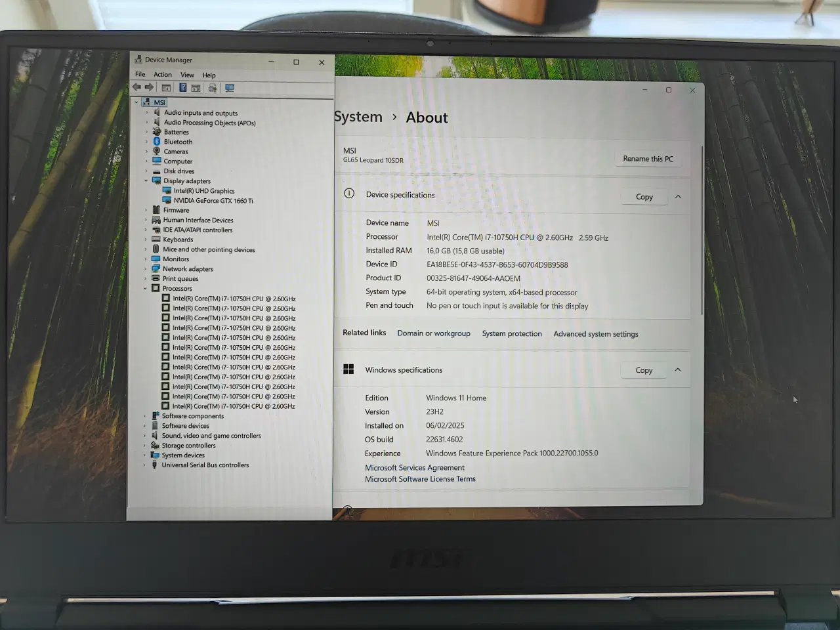This screenshot has width=840, height=630.
Task: Click the Bluetooth category icon
Action: coord(157,141)
